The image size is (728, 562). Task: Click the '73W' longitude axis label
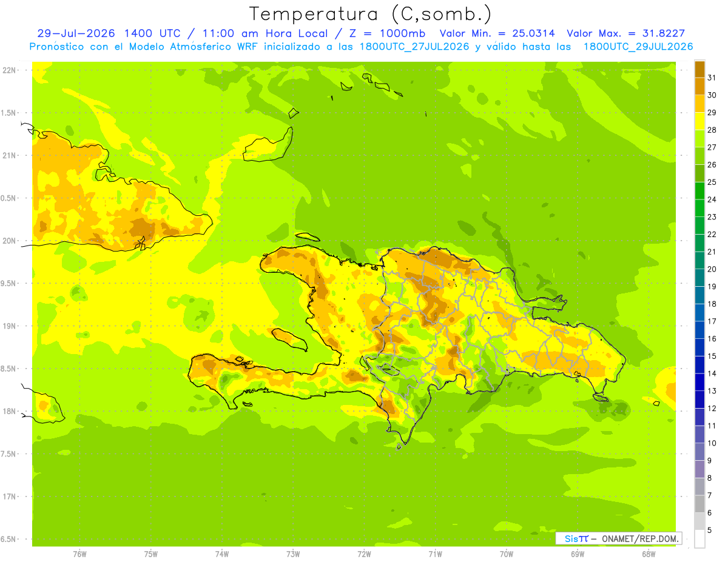coord(293,555)
